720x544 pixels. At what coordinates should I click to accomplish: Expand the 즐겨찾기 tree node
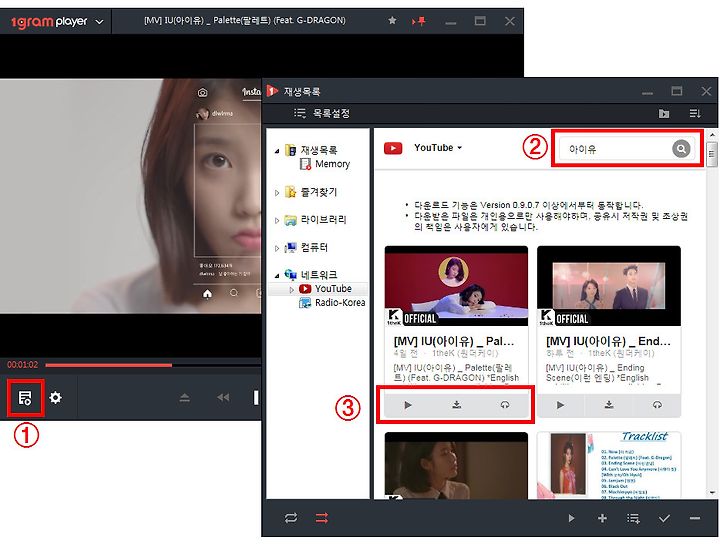tap(277, 193)
